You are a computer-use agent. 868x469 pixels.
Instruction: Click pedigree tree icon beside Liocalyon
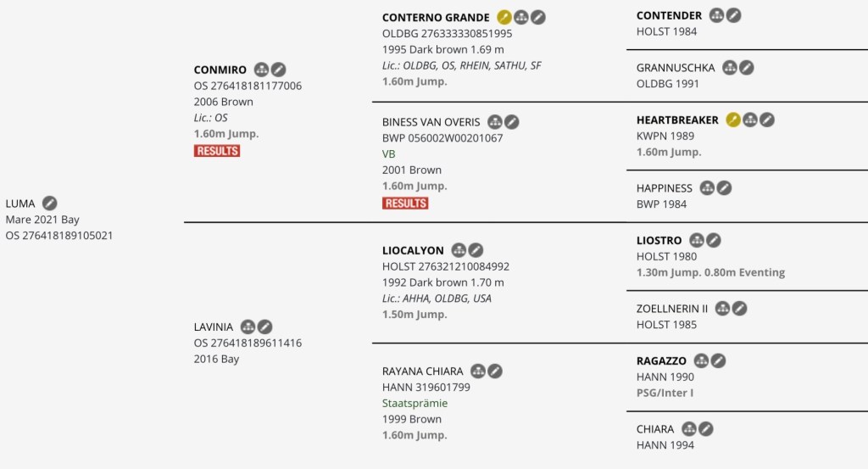(x=459, y=250)
